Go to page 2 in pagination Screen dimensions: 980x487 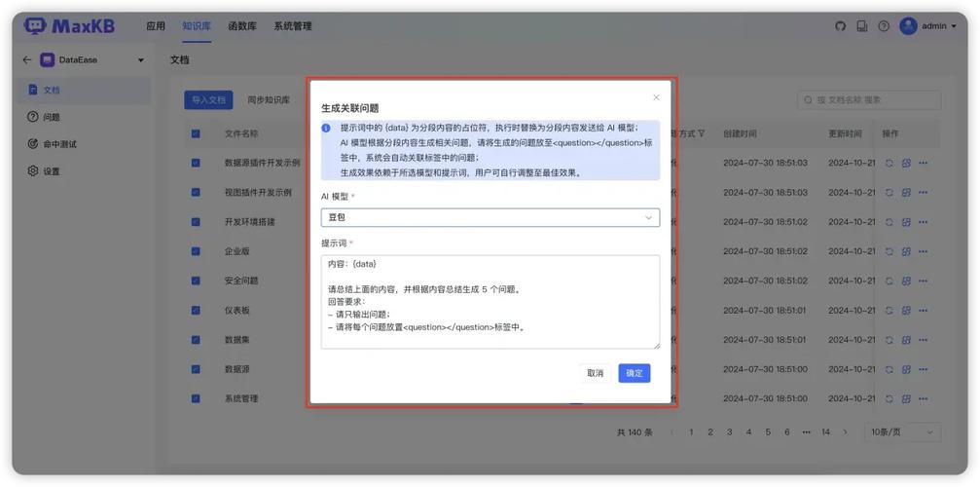click(710, 432)
